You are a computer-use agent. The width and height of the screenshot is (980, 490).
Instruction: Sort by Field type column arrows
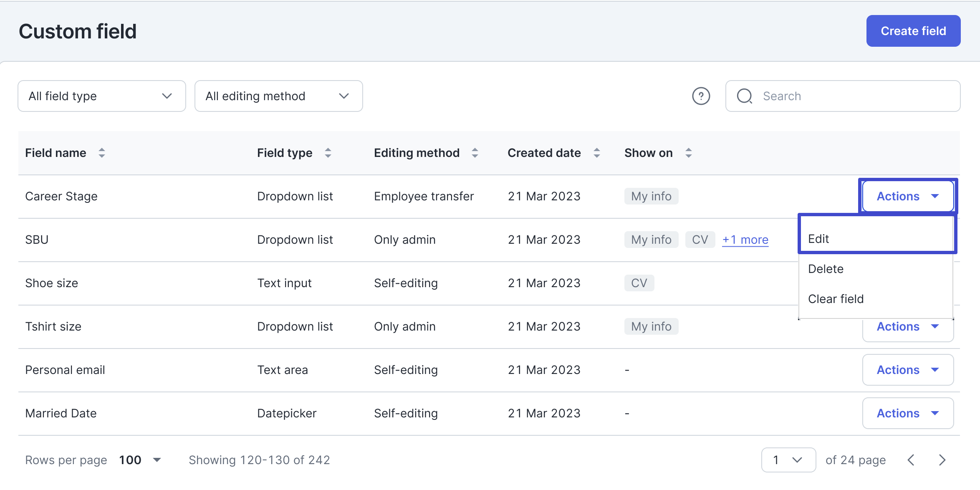[x=328, y=153]
